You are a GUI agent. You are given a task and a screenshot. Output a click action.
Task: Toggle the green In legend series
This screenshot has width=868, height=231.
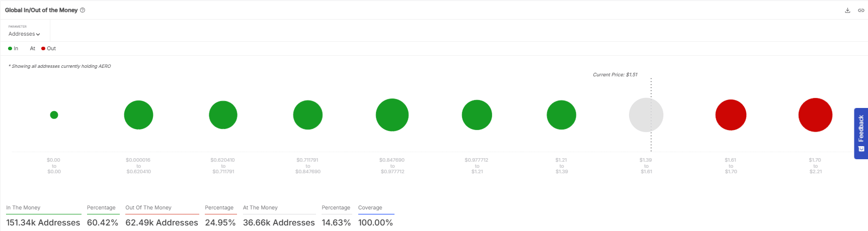pyautogui.click(x=14, y=49)
